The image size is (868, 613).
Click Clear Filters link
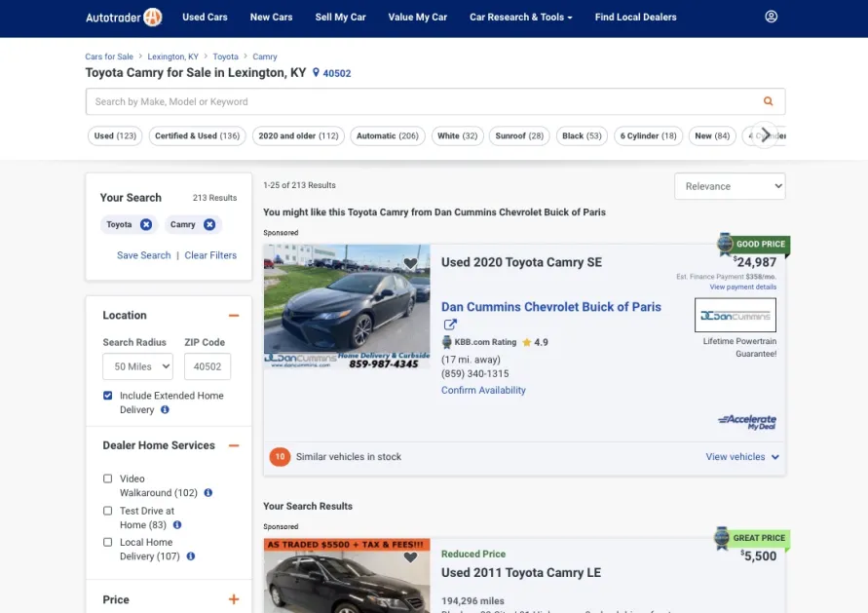click(x=210, y=255)
